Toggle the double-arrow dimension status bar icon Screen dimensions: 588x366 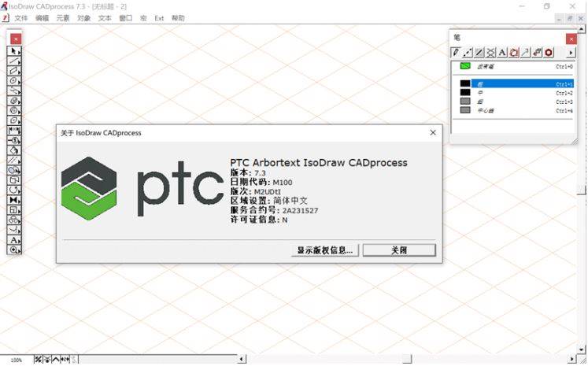pos(65,360)
